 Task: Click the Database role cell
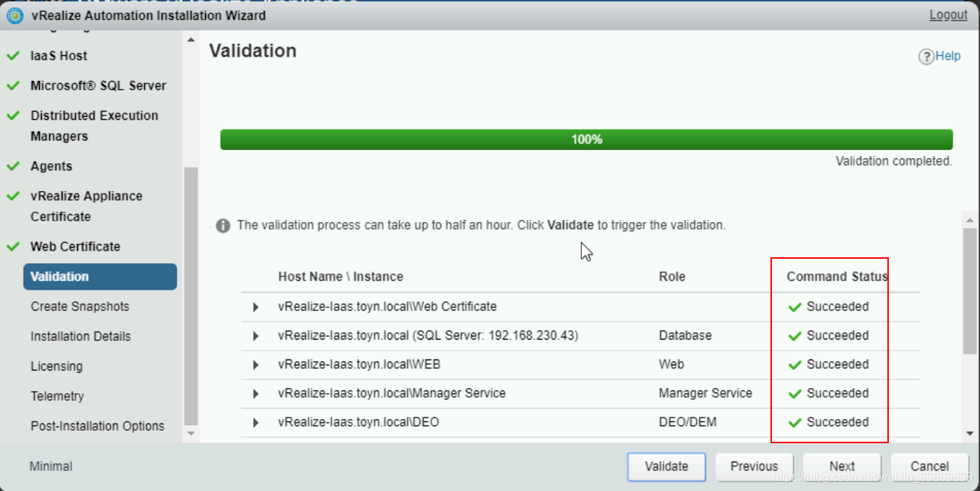(685, 336)
